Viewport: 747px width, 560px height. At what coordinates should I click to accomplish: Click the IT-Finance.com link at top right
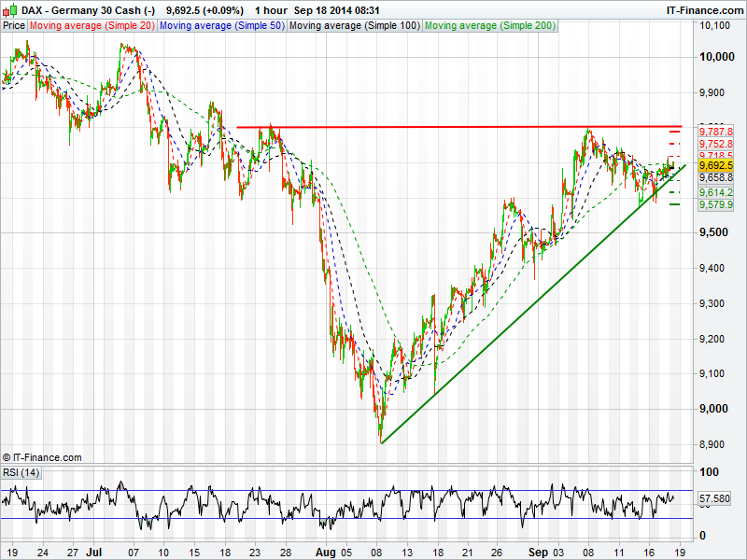(x=703, y=10)
